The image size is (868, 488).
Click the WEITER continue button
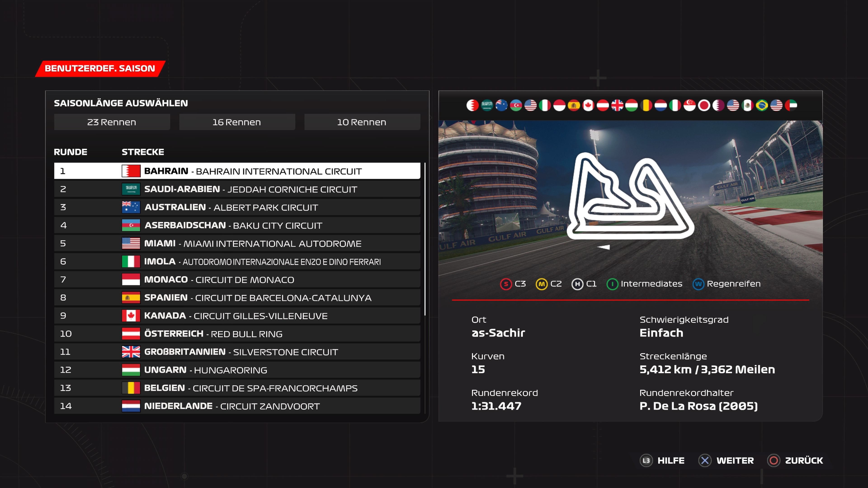726,460
